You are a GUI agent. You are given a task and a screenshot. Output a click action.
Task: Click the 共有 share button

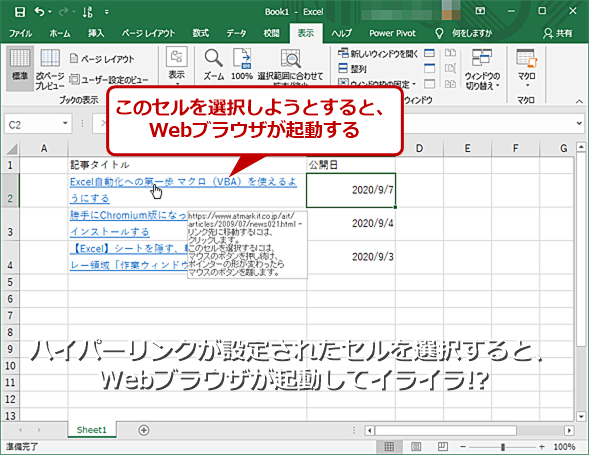click(558, 33)
